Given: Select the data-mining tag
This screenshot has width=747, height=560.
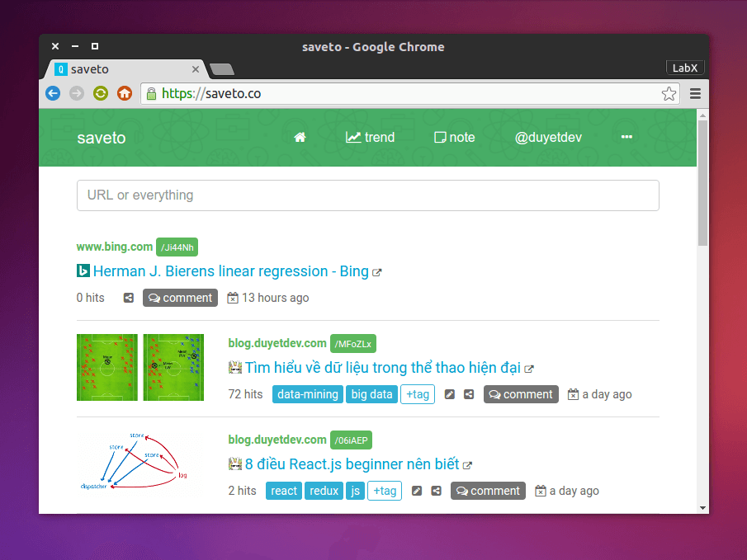Looking at the screenshot, I should (308, 394).
